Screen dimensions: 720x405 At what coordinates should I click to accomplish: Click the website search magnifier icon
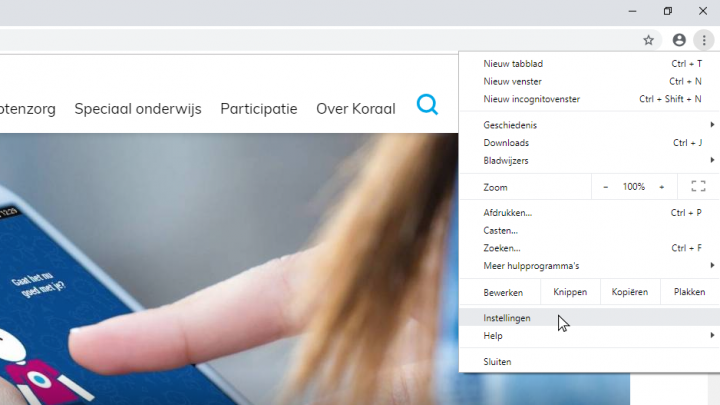[x=427, y=105]
